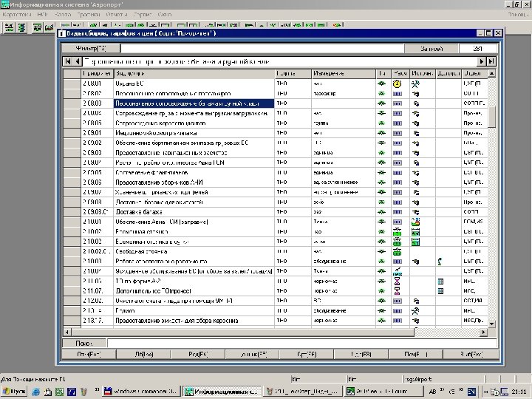The height and width of the screenshot is (399, 532).
Task: Click the wrench tools icon in row 2.08.01
Action: tap(417, 84)
